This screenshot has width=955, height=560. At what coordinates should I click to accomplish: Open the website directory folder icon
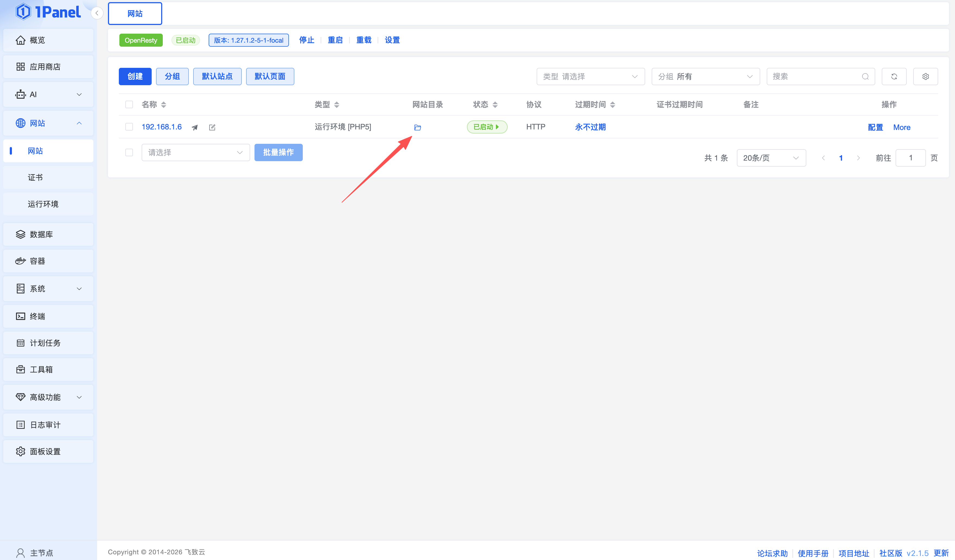[417, 127]
